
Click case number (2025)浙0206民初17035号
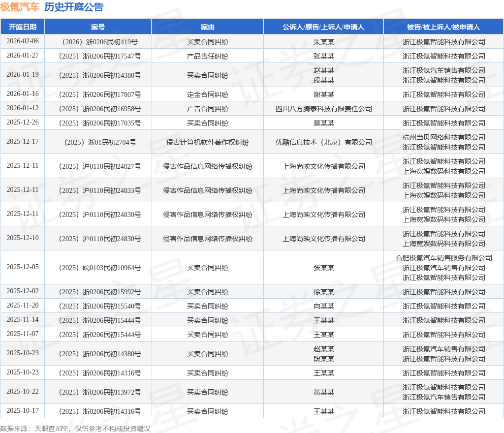coord(98,123)
